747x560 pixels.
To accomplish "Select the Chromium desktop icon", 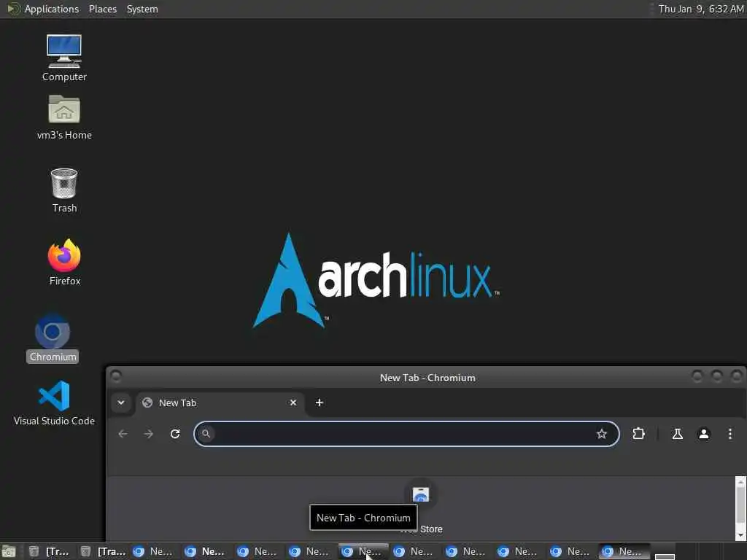I will coord(53,338).
